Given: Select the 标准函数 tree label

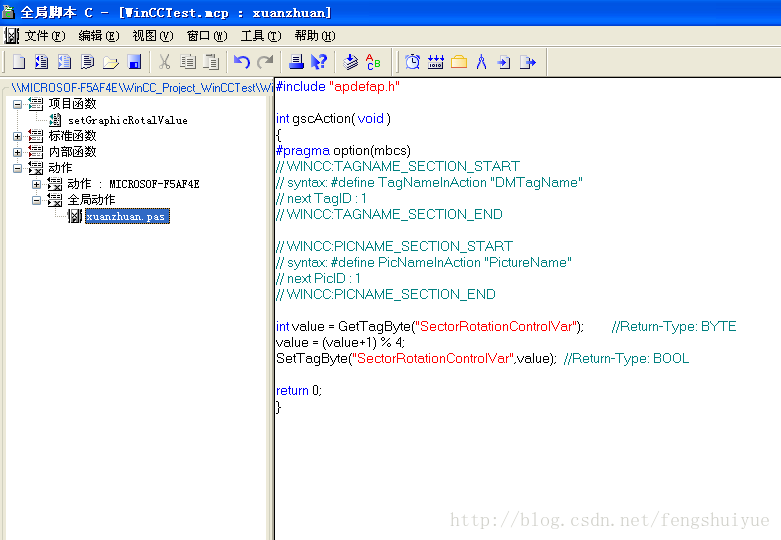Looking at the screenshot, I should [72, 135].
